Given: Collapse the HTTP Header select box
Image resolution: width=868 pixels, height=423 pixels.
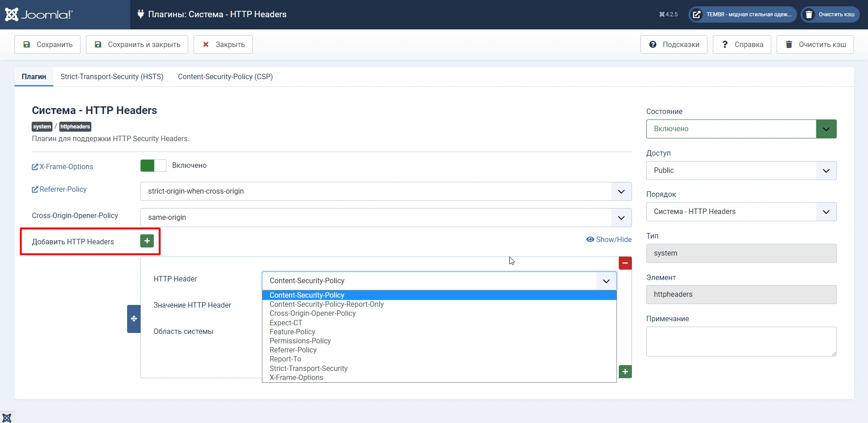Looking at the screenshot, I should (x=439, y=281).
